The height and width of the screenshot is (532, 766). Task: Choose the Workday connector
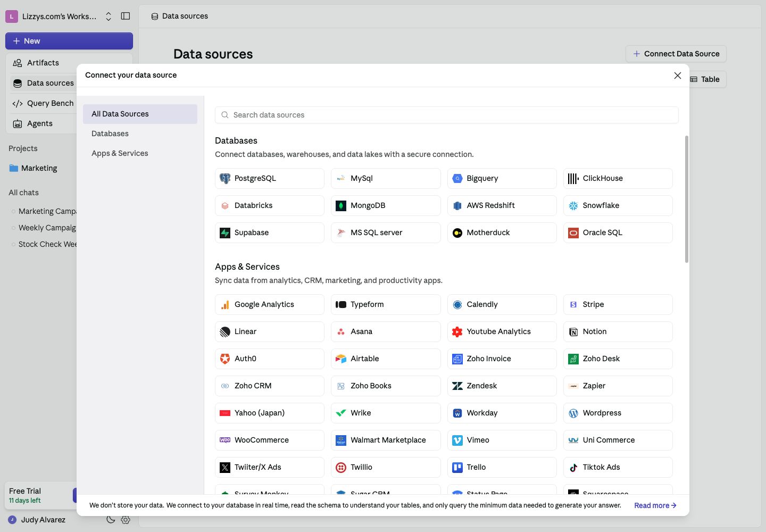click(x=502, y=413)
